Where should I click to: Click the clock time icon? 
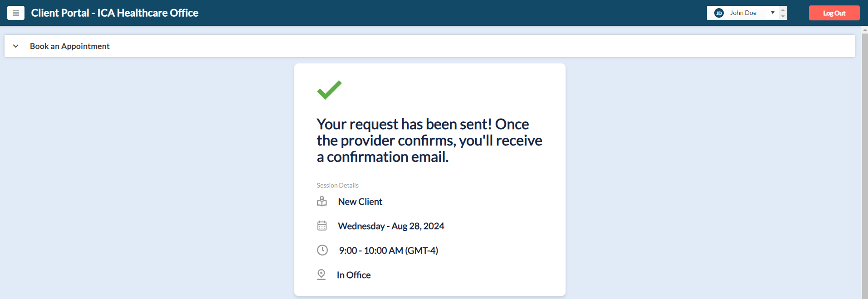(x=322, y=250)
